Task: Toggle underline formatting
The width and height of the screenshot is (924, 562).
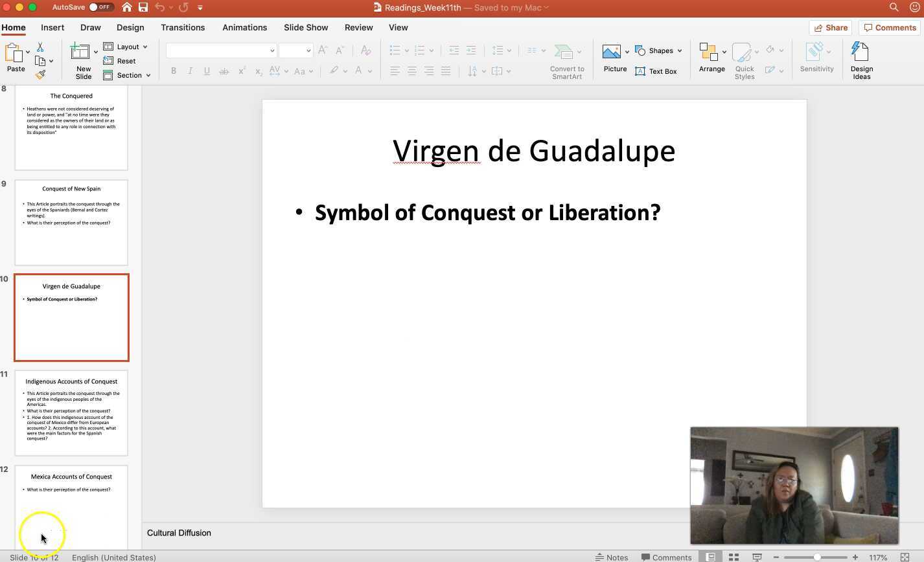Action: click(x=207, y=71)
